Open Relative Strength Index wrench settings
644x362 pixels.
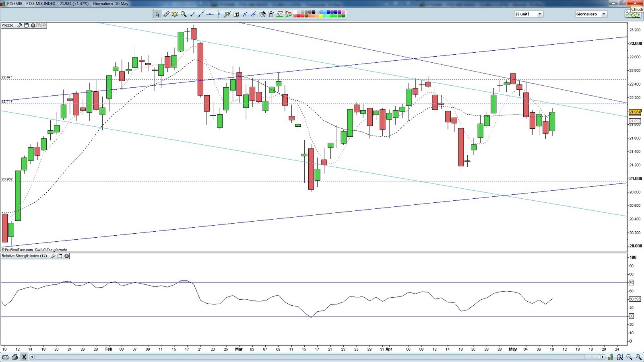[x=53, y=256]
